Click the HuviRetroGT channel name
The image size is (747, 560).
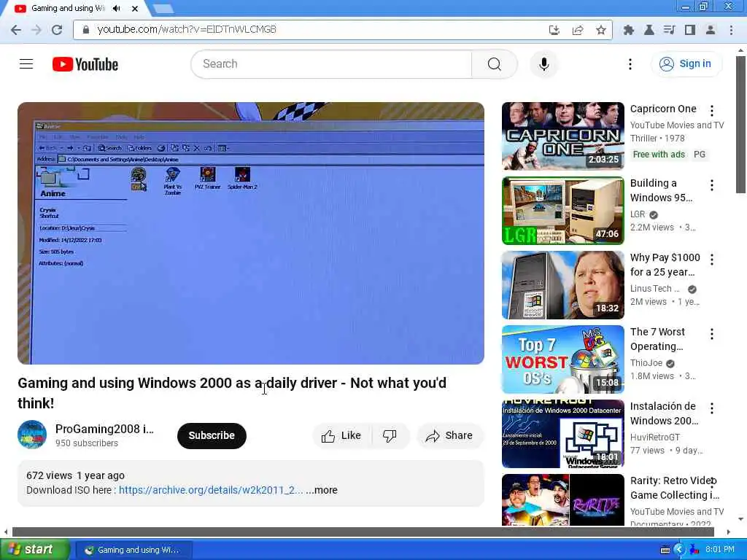(654, 437)
